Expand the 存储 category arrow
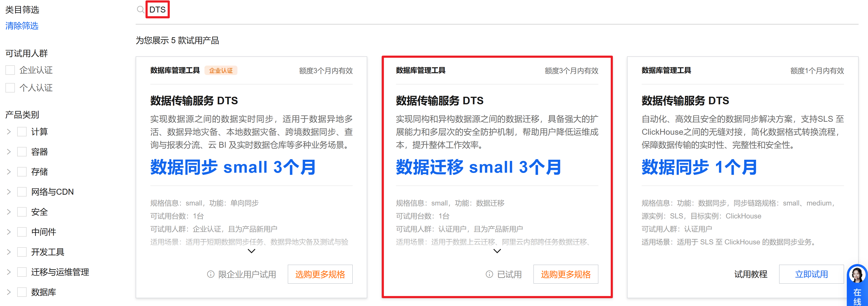Image resolution: width=868 pixels, height=306 pixels. 9,172
